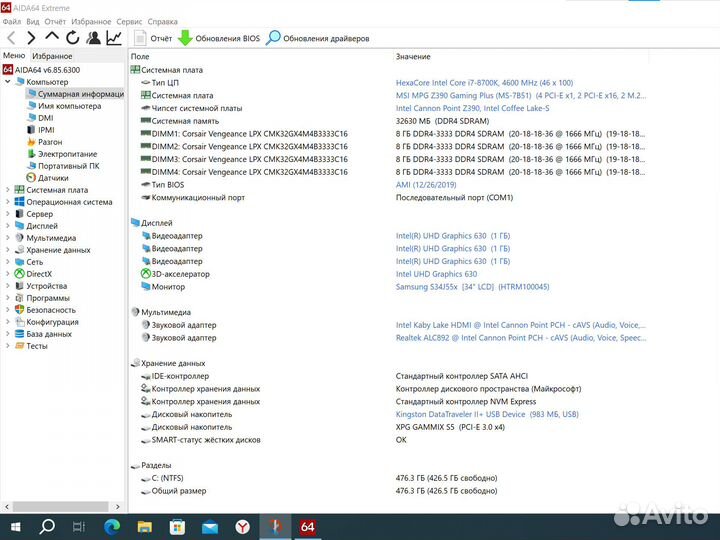Click the База данных database icon
Viewport: 720px width, 540px height.
pos(19,334)
